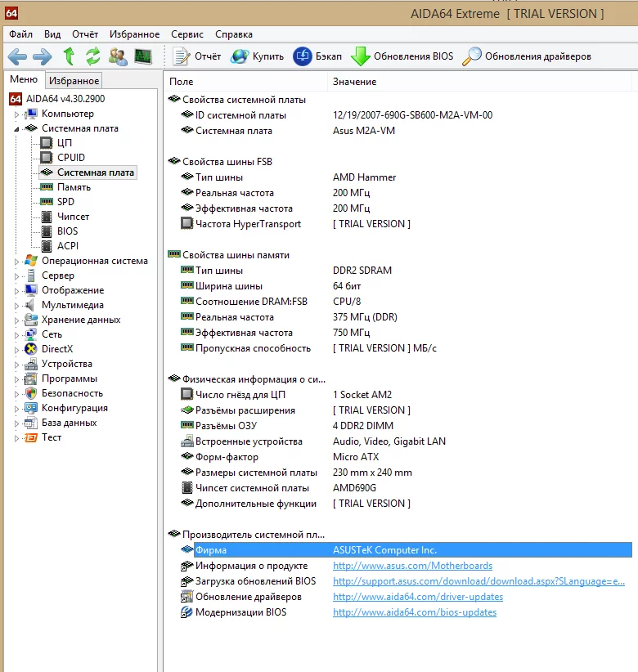
Task: Click the BIOS updates green arrow icon
Action: tap(361, 56)
